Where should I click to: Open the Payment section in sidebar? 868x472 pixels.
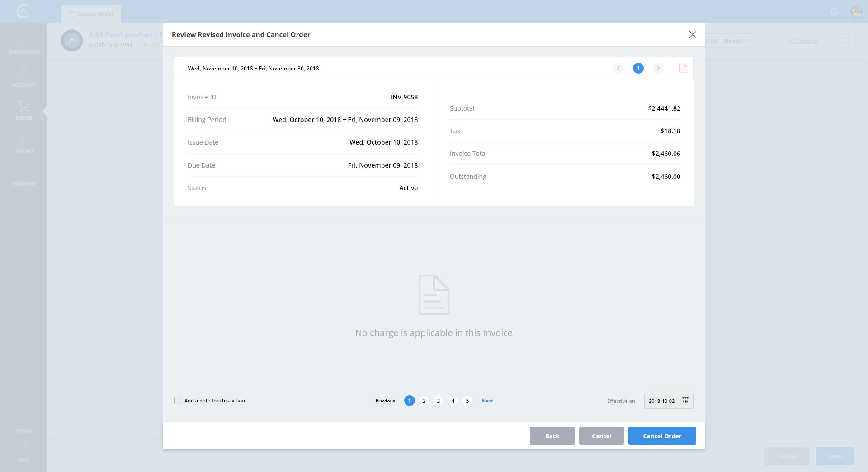click(24, 176)
